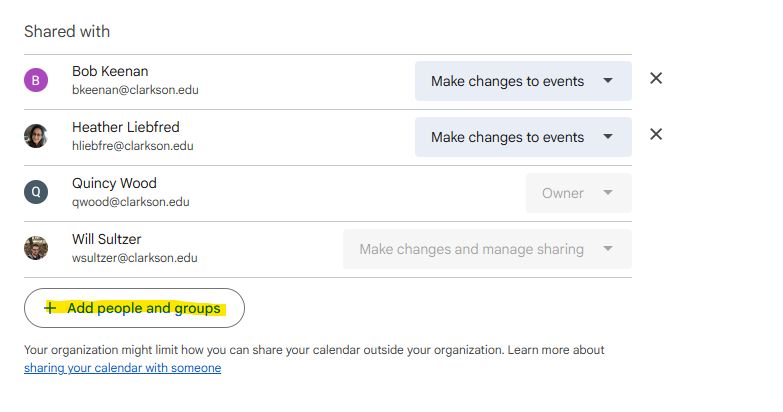Screen dimensions: 783x412
Task: Click Bob Keenan's dropdown arrow
Action: [608, 80]
